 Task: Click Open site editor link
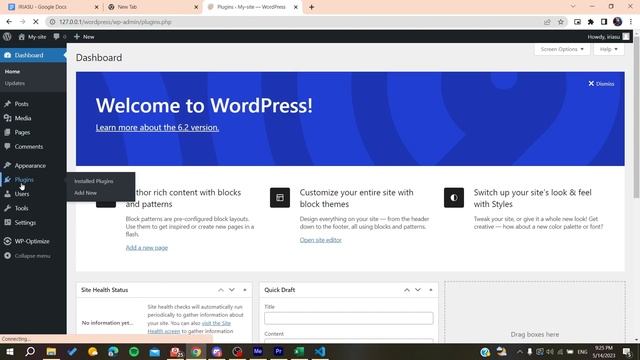point(320,240)
